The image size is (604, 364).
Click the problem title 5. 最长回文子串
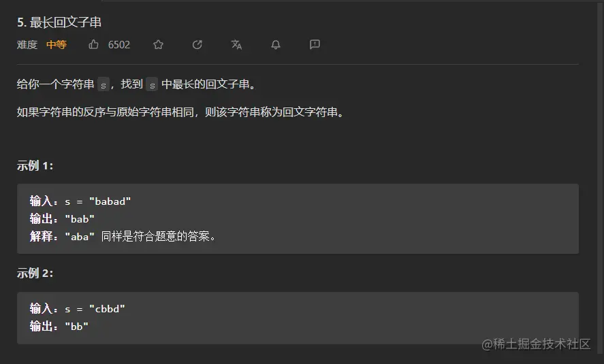coord(59,22)
